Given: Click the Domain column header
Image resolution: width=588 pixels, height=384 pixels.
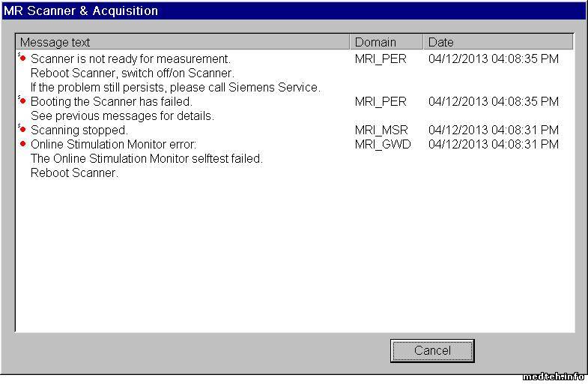Looking at the screenshot, I should click(386, 42).
